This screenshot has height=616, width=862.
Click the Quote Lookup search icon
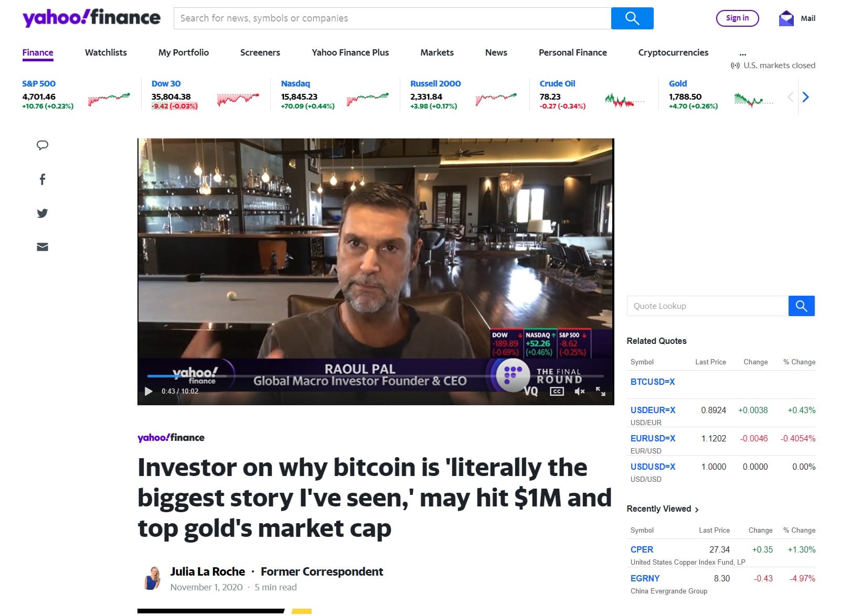pos(801,306)
